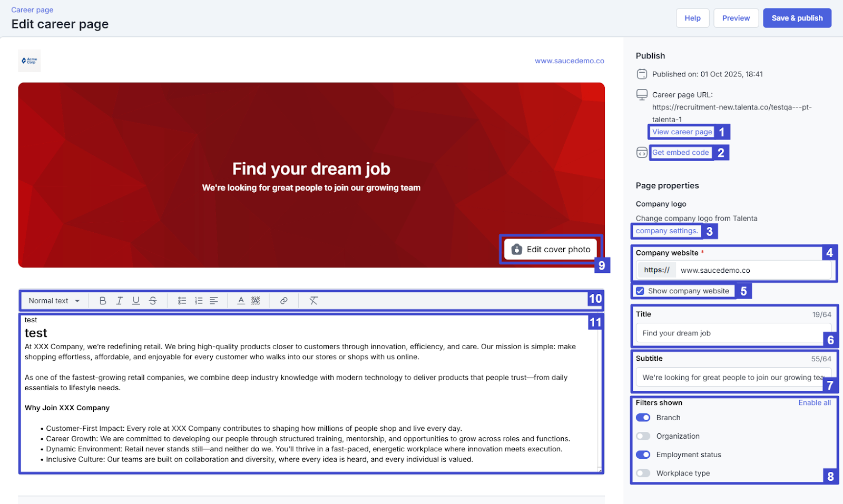The height and width of the screenshot is (504, 843).
Task: Open the text font color picker
Action: pyautogui.click(x=241, y=301)
